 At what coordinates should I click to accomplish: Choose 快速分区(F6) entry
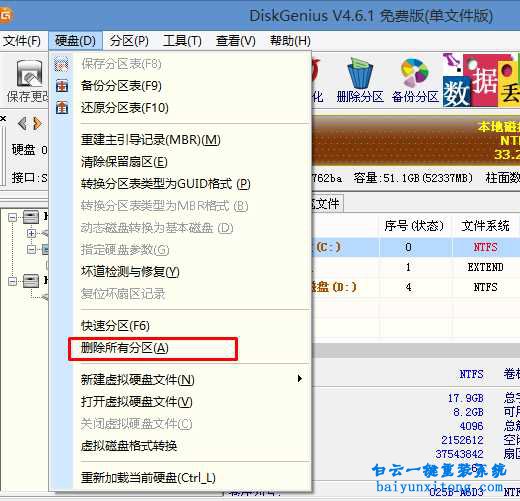click(115, 326)
